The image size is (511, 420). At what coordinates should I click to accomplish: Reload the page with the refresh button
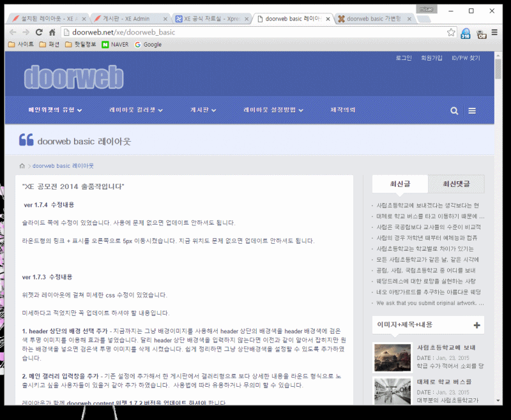39,32
